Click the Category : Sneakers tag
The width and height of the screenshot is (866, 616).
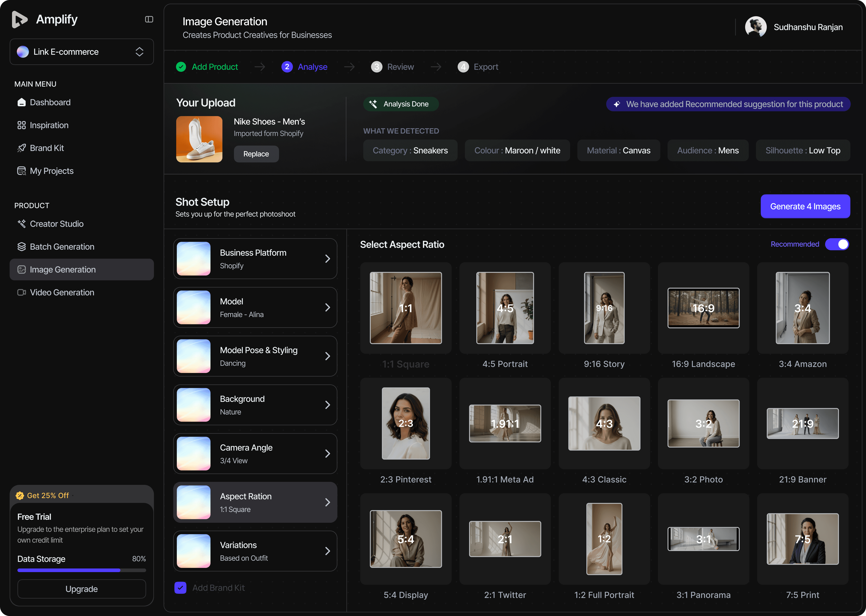410,151
